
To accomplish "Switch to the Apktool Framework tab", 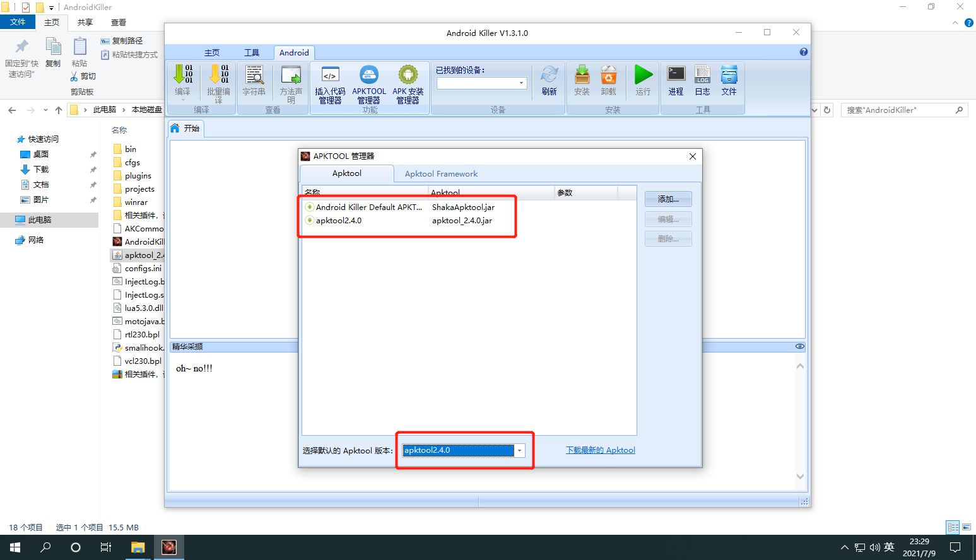I will 441,174.
